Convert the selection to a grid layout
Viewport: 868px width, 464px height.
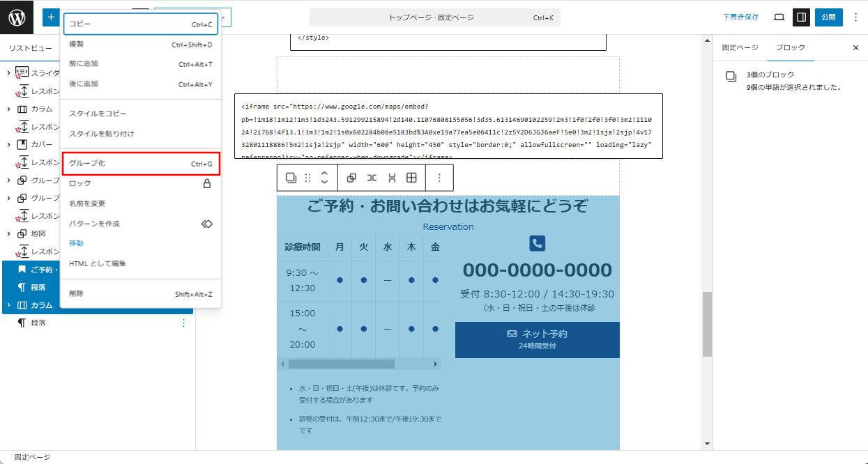coord(411,178)
